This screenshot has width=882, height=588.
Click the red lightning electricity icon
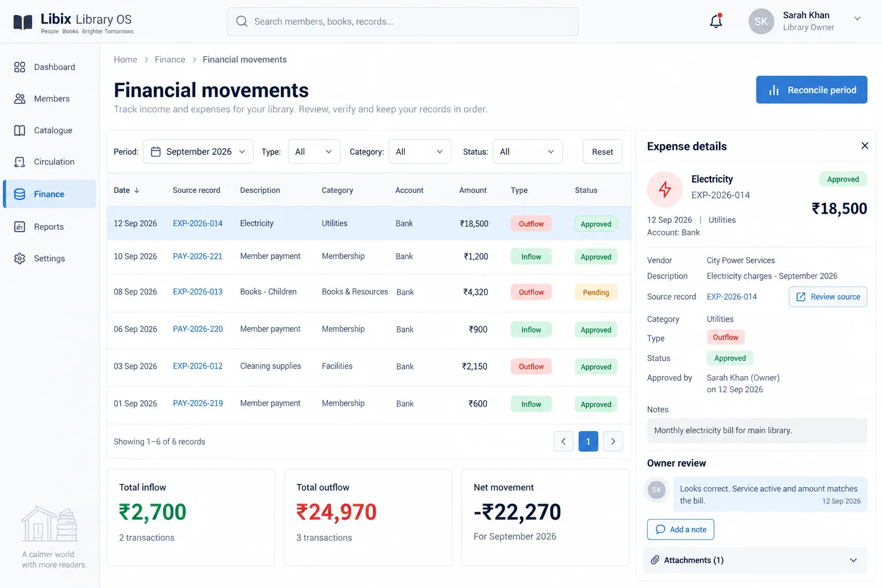pos(665,189)
